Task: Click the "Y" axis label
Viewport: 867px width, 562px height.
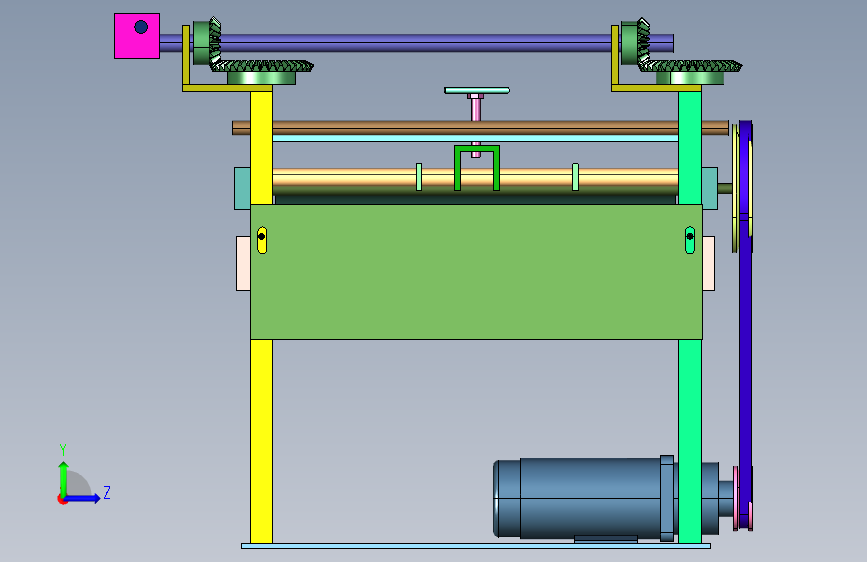Action: point(63,450)
